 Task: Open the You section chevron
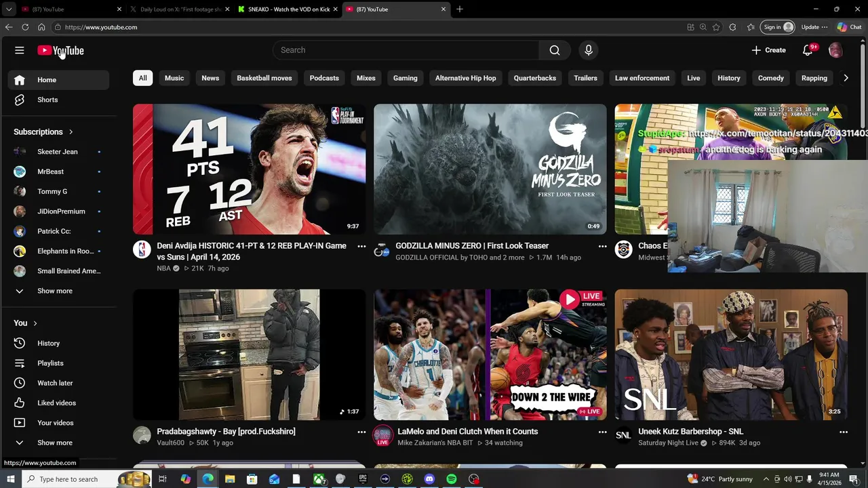coord(35,323)
